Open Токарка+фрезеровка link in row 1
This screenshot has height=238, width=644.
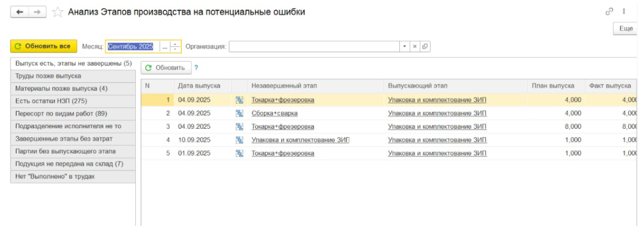[x=283, y=100]
